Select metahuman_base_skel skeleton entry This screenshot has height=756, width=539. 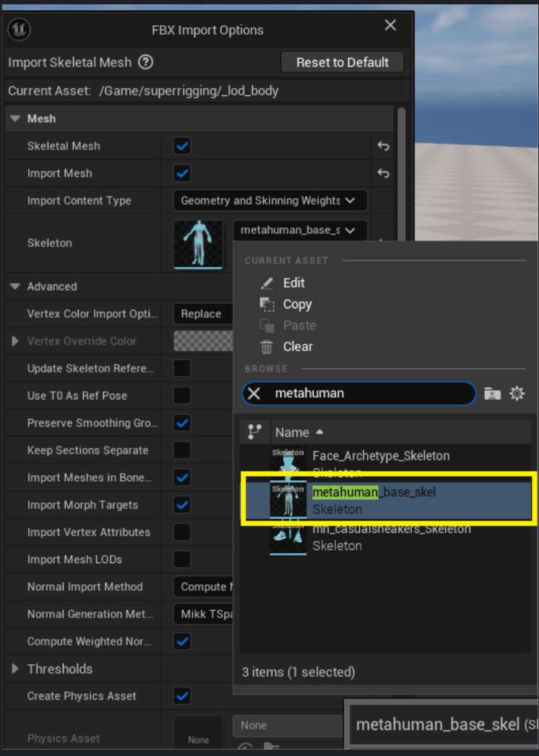click(386, 500)
